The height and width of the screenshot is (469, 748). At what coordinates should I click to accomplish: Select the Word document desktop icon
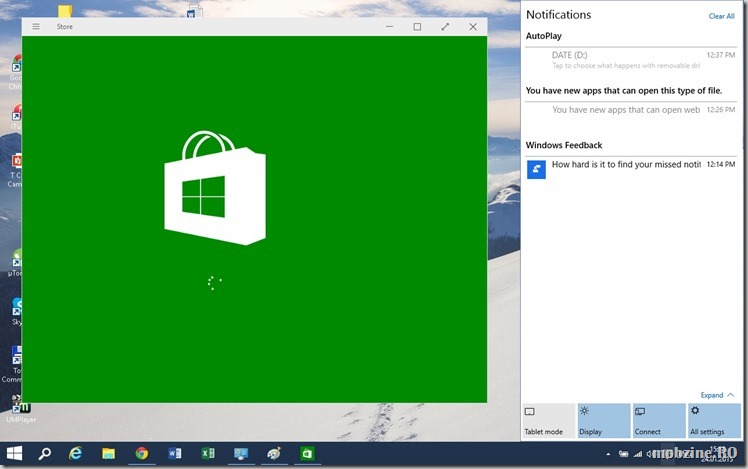coord(195,11)
